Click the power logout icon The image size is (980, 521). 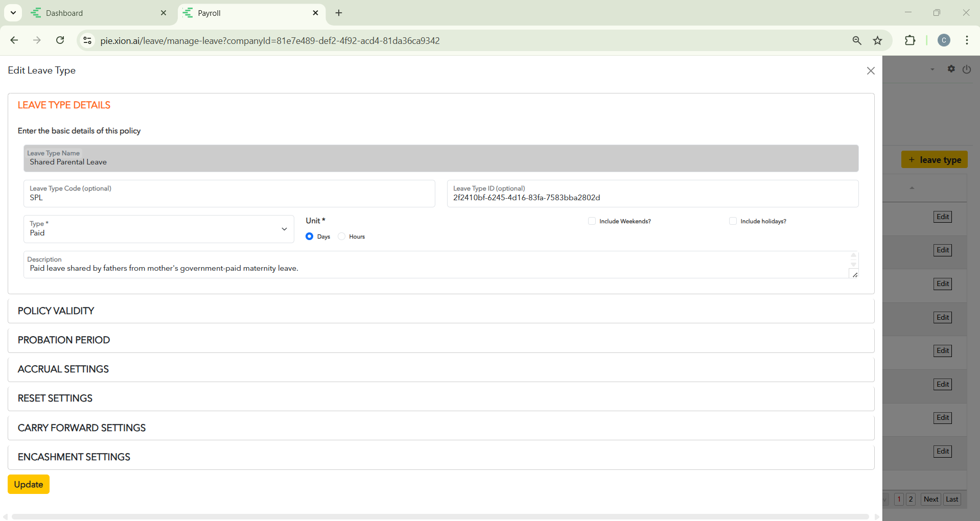966,69
